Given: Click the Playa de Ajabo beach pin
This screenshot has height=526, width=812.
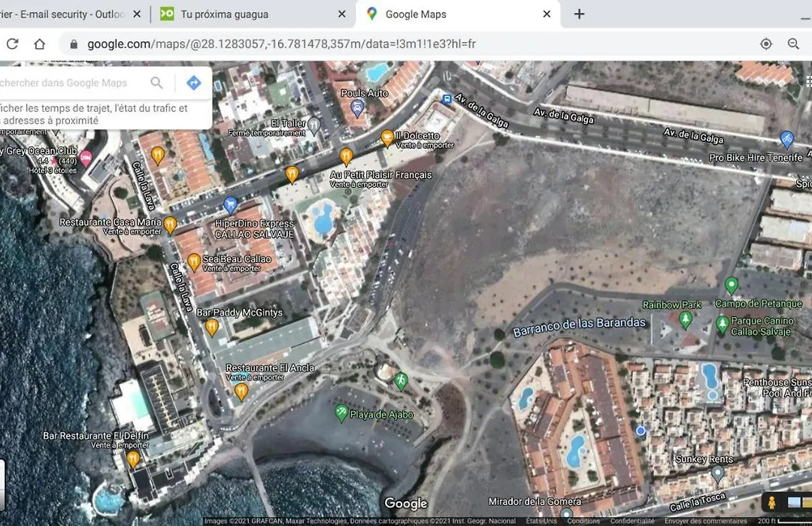Looking at the screenshot, I should pyautogui.click(x=341, y=413).
